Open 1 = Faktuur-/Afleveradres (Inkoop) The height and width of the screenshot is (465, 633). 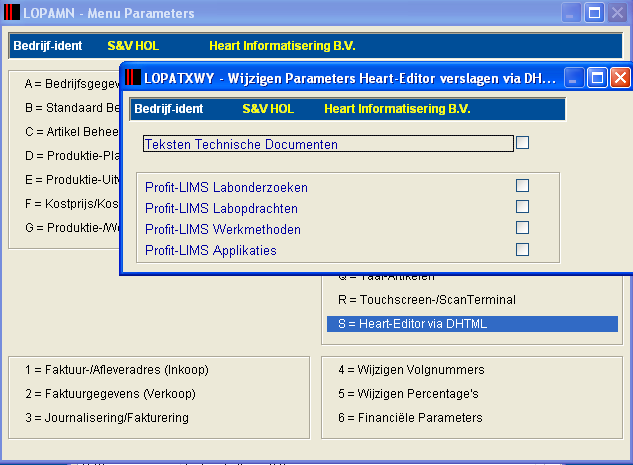click(x=117, y=370)
